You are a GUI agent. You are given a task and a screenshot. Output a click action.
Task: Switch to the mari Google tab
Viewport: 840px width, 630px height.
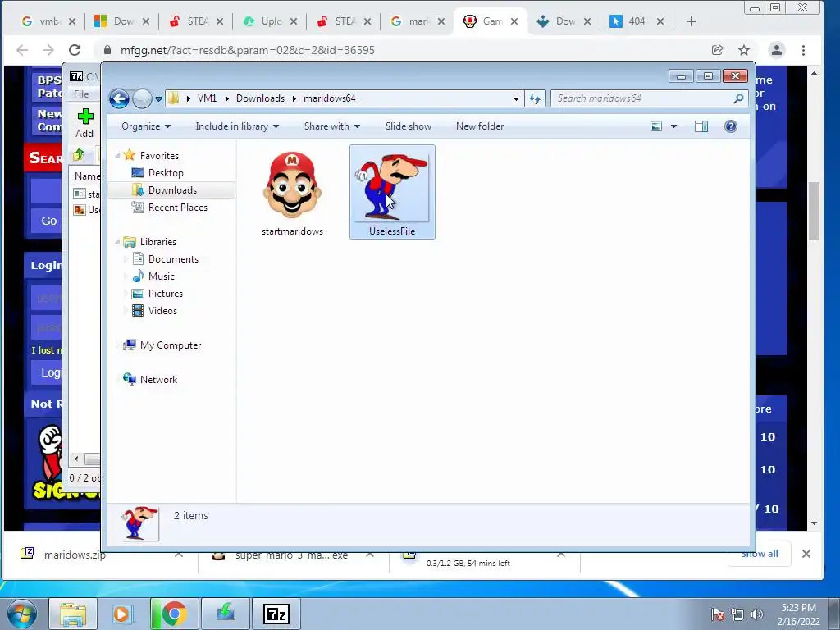418,21
